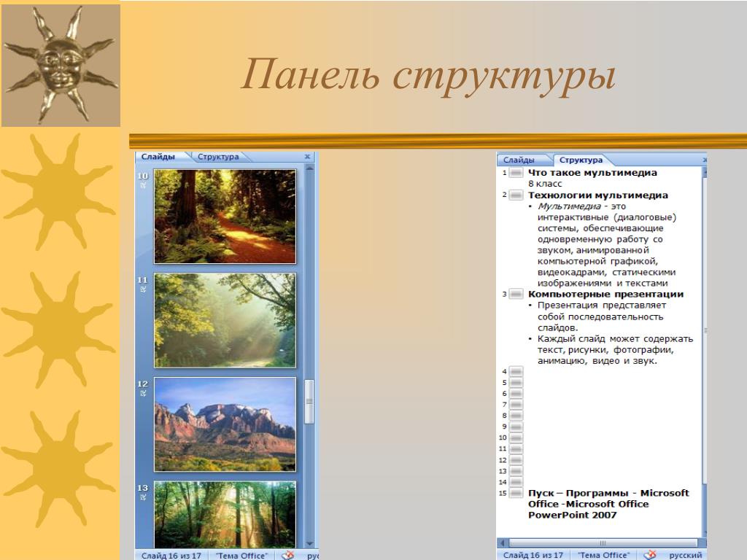
Task: Select slide 12 red mountains thumbnail
Action: [x=225, y=424]
